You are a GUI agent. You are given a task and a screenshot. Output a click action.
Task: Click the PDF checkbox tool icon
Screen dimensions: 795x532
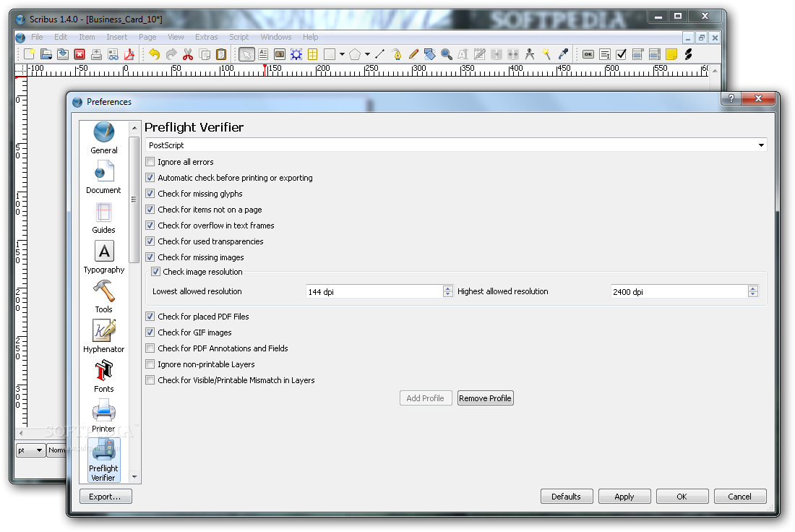tap(621, 54)
